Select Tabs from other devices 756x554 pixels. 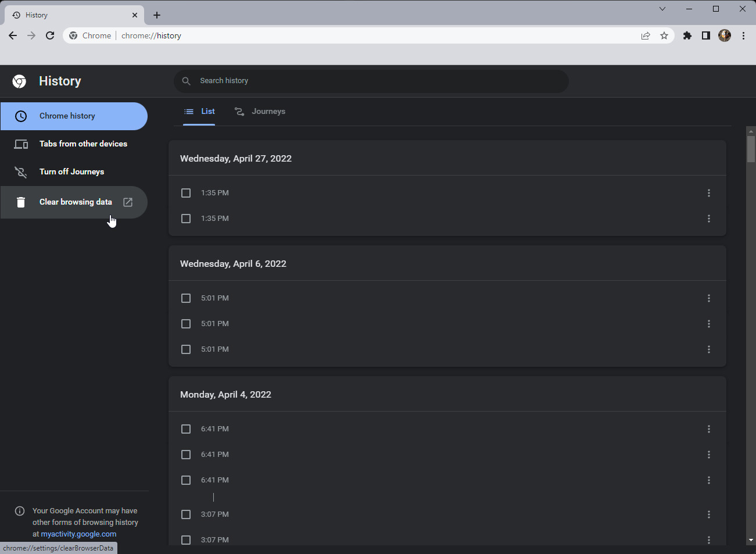83,144
